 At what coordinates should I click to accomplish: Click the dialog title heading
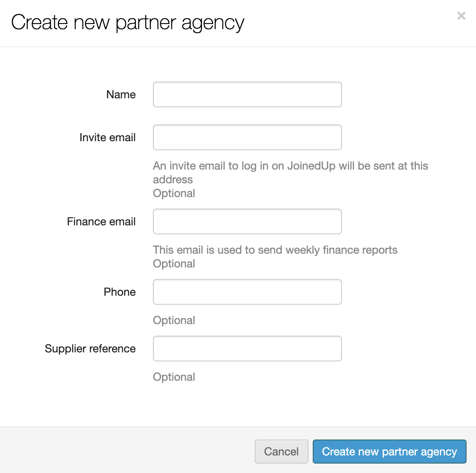click(128, 22)
